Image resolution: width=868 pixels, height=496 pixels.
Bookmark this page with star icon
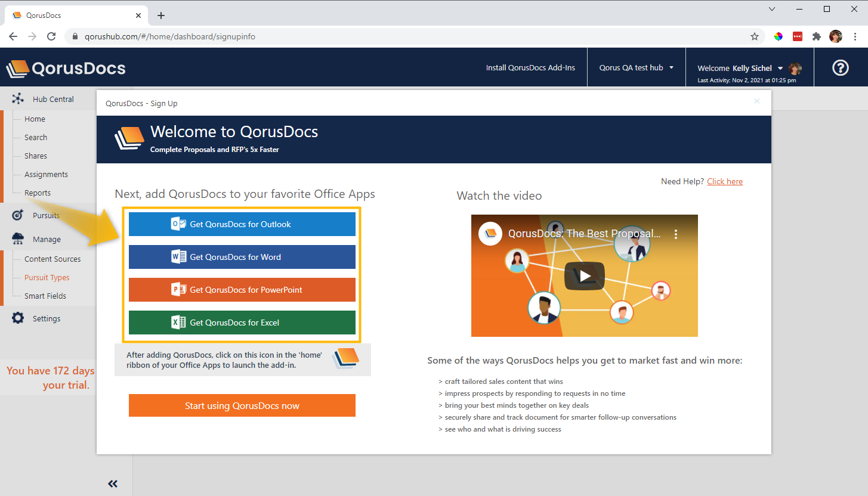point(755,36)
